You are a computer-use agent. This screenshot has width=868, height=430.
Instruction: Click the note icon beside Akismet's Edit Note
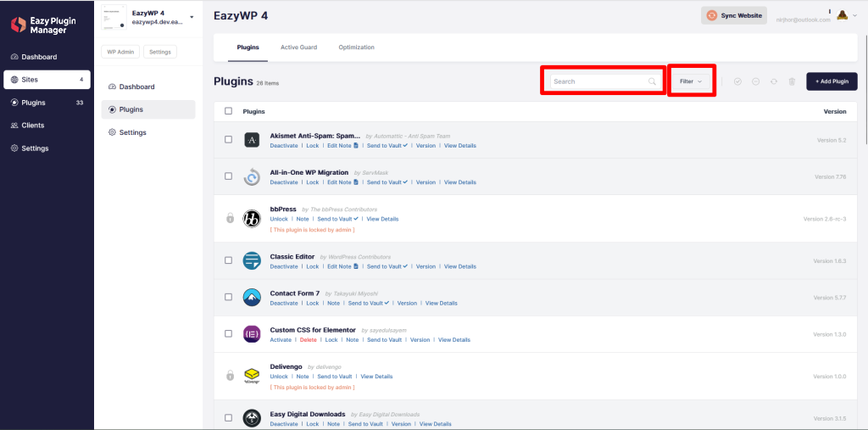(356, 146)
